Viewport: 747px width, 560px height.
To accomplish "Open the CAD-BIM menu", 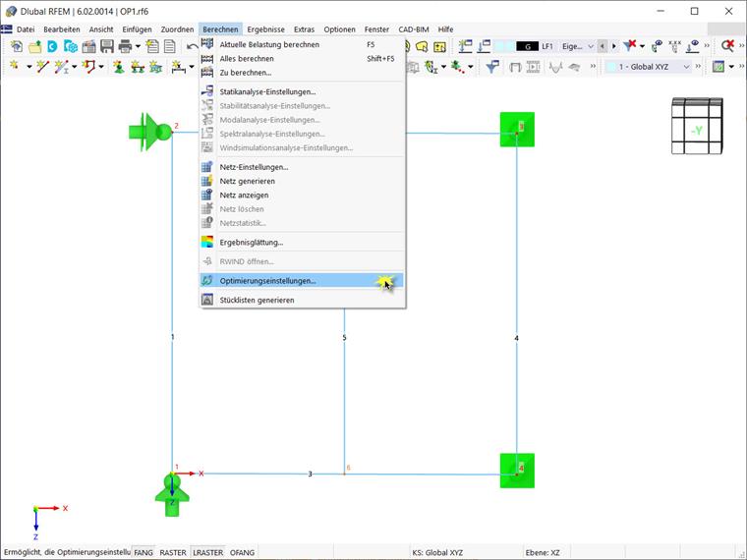I will pos(414,29).
